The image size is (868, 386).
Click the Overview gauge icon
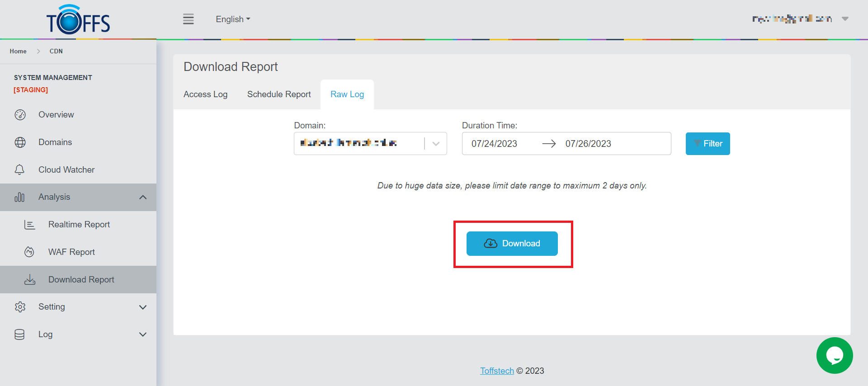pyautogui.click(x=20, y=115)
